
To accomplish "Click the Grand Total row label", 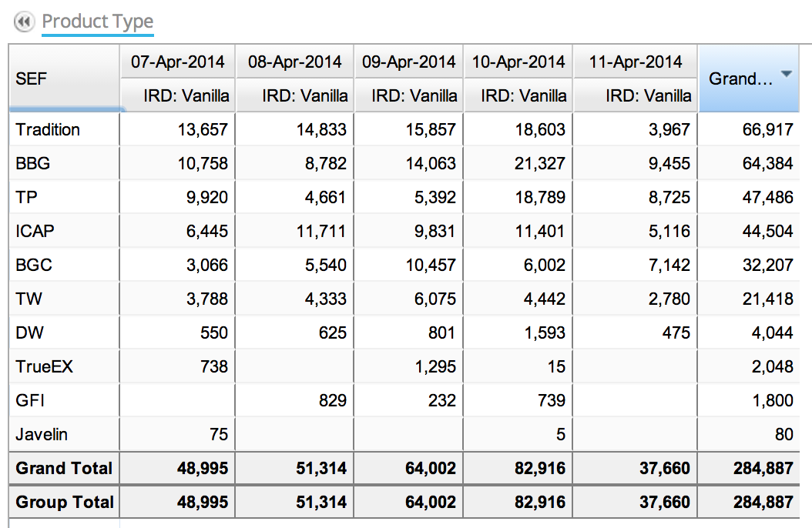I will tap(64, 468).
